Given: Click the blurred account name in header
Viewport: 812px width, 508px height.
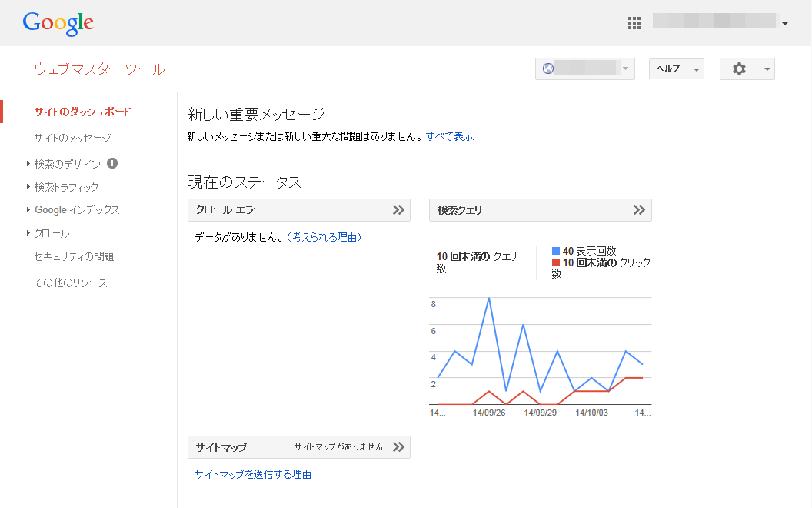Looking at the screenshot, I should pos(714,22).
